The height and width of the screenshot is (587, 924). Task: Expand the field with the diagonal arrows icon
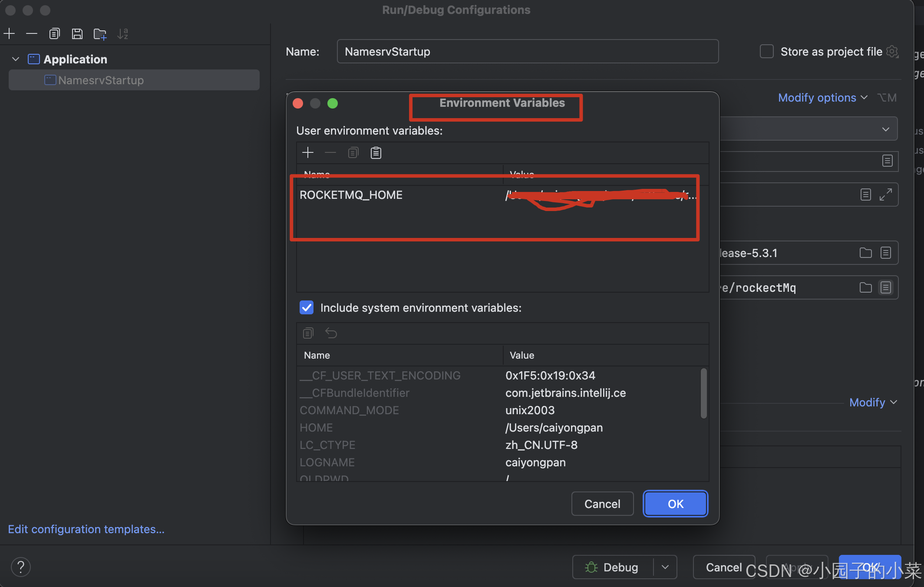pyautogui.click(x=885, y=195)
